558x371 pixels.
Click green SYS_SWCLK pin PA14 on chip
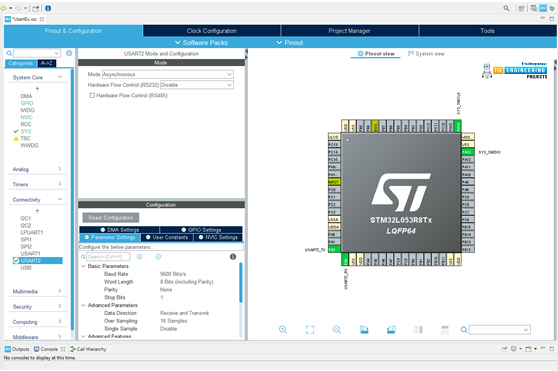tap(458, 126)
